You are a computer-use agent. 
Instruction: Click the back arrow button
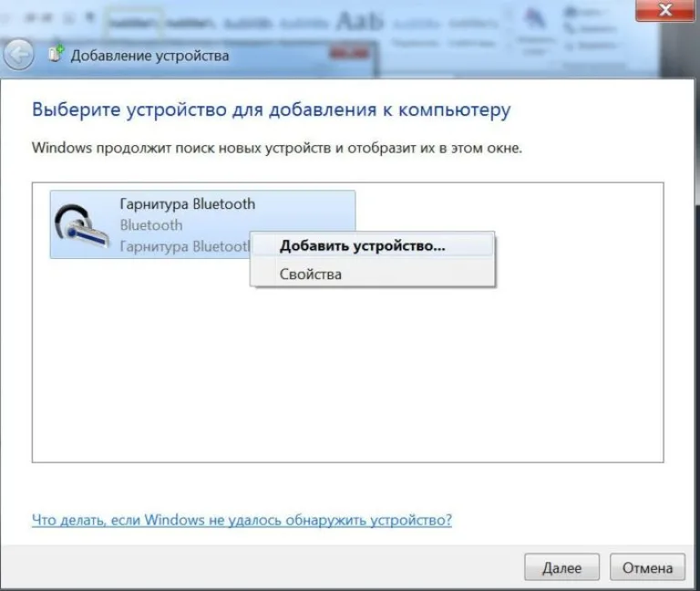point(18,55)
